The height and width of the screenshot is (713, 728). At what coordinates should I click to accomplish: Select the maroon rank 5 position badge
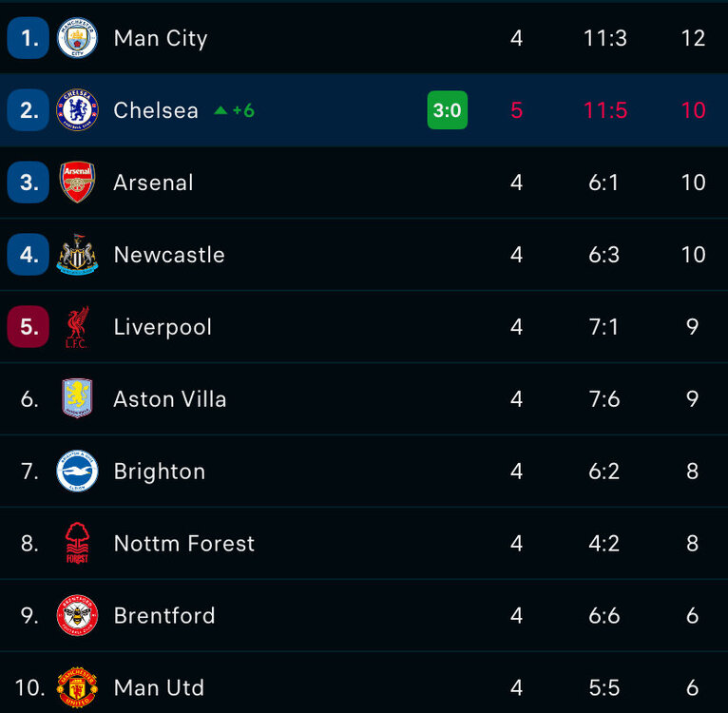(x=29, y=326)
